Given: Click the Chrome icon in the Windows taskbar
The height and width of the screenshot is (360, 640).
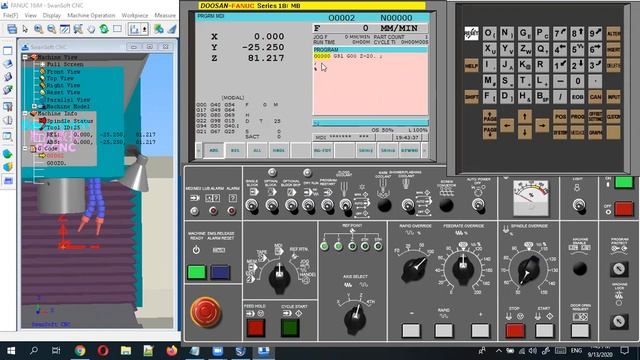Looking at the screenshot, I should click(x=80, y=351).
